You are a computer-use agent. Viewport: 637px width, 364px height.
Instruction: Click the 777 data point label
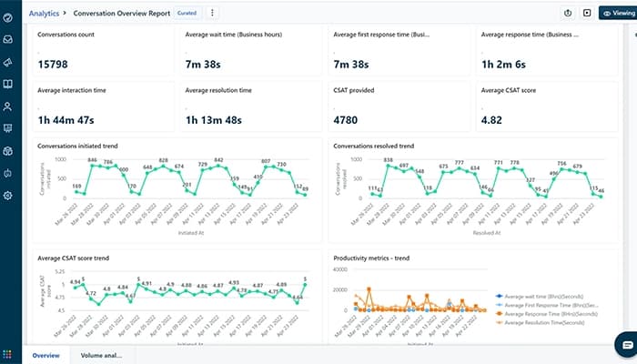pos(459,163)
